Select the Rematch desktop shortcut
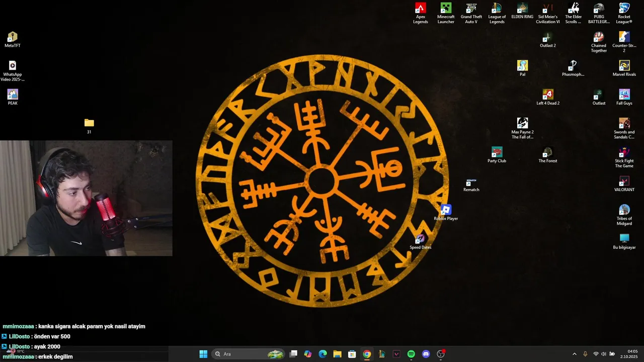The width and height of the screenshot is (644, 362). (471, 185)
